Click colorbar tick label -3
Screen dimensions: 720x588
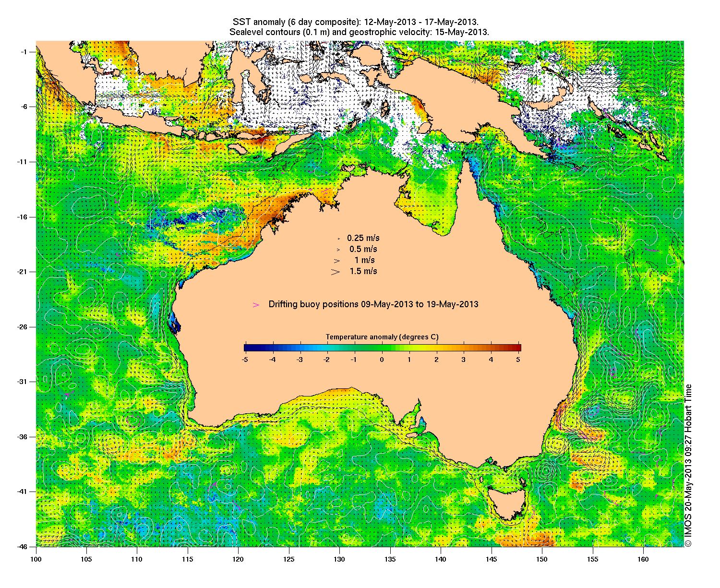pos(299,359)
